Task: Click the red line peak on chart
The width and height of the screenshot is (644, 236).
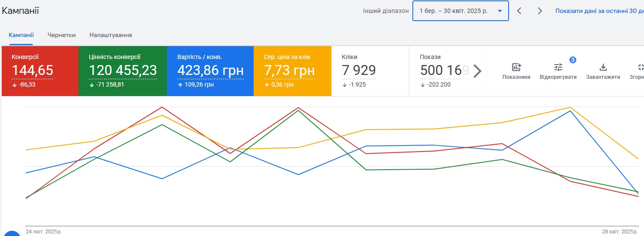Action: pos(162,107)
